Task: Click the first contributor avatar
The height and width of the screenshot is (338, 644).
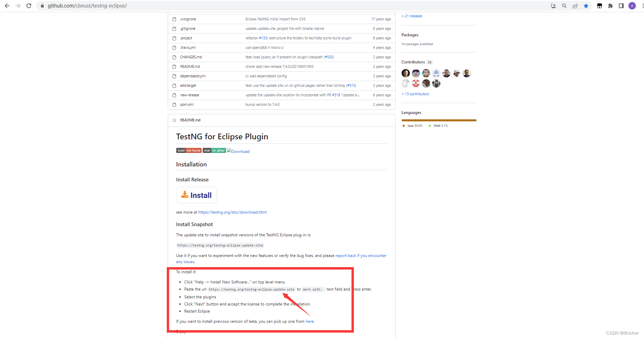Action: point(406,73)
